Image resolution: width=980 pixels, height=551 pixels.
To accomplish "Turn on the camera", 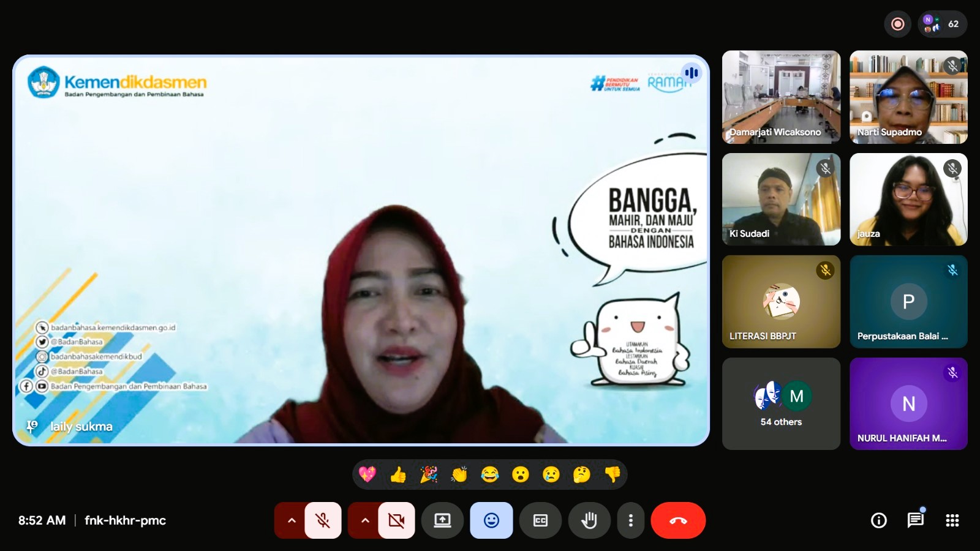I will pyautogui.click(x=396, y=520).
